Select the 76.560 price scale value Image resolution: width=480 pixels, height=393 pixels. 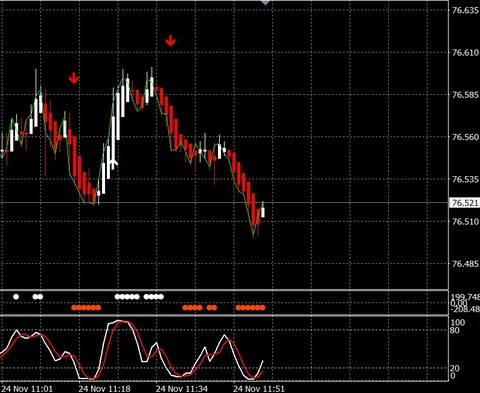point(465,137)
